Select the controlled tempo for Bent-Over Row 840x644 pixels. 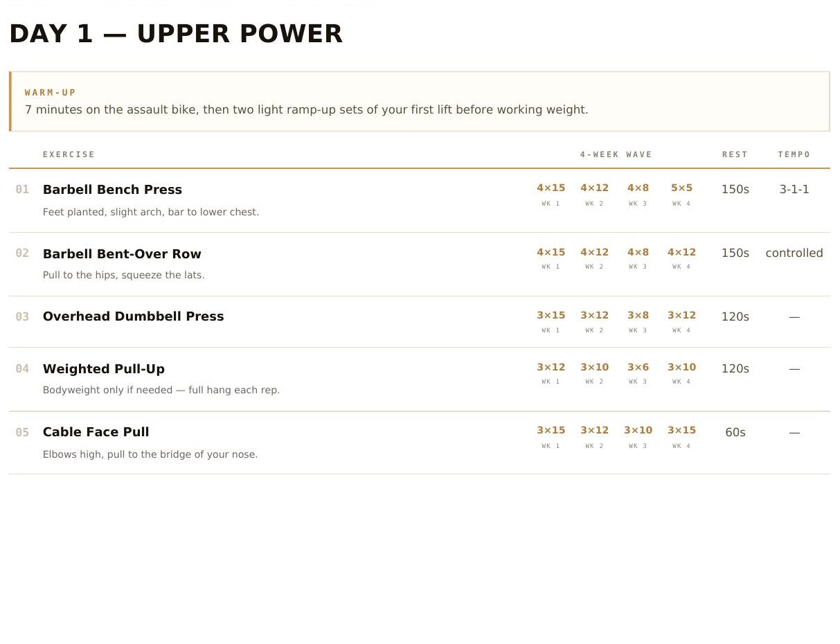point(794,253)
